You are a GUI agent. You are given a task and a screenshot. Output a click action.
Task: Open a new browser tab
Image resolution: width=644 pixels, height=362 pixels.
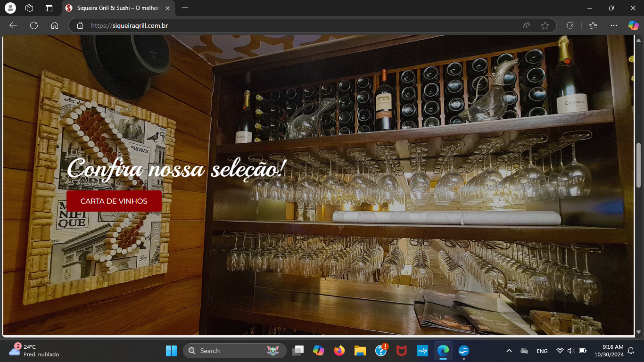185,8
